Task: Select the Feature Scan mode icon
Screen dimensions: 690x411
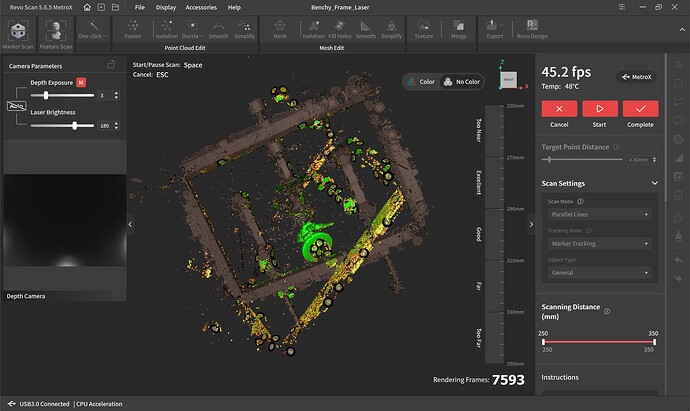Action: pyautogui.click(x=56, y=31)
